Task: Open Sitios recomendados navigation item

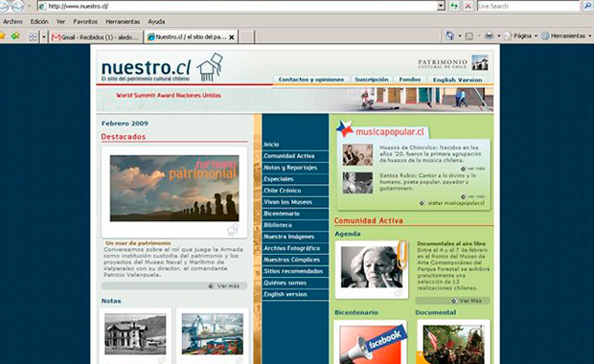Action: click(x=293, y=271)
